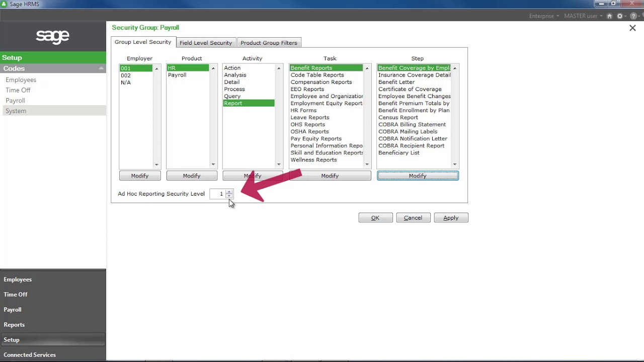
Task: Switch to the Product Group Filters tab
Action: (269, 42)
